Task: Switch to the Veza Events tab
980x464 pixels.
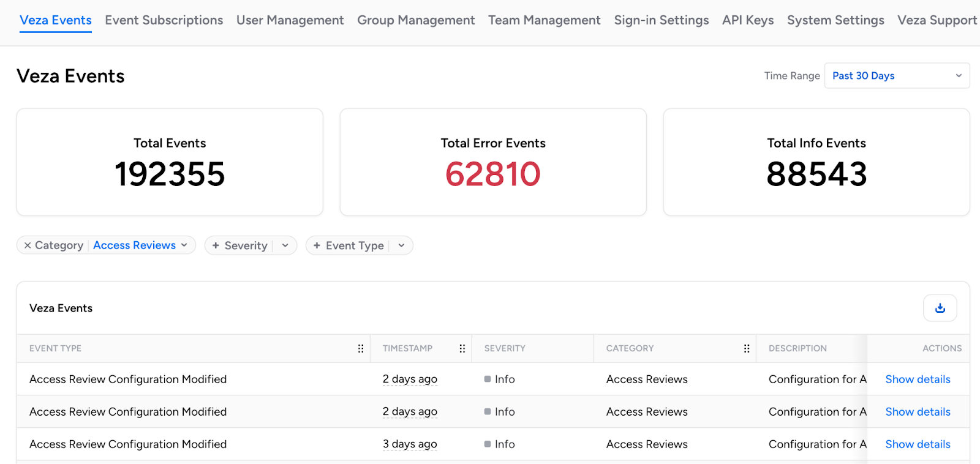Action: click(56, 20)
